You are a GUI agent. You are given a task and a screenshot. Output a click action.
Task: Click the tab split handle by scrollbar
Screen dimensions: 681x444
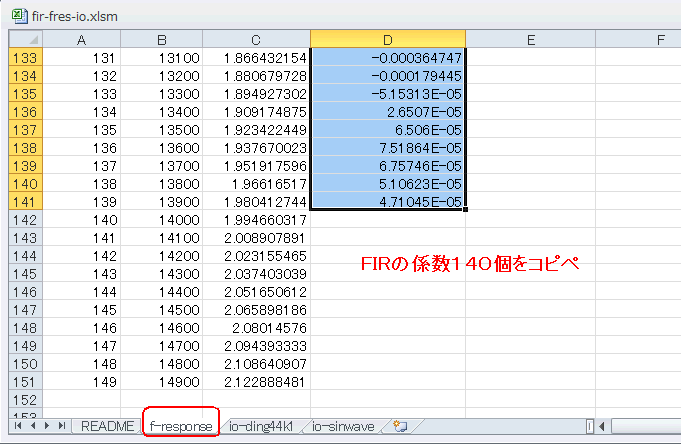point(589,427)
